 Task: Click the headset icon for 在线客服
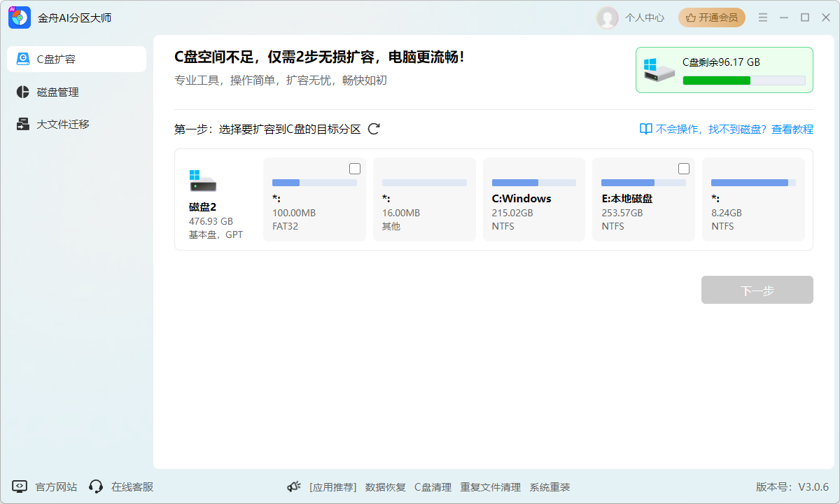(x=96, y=486)
